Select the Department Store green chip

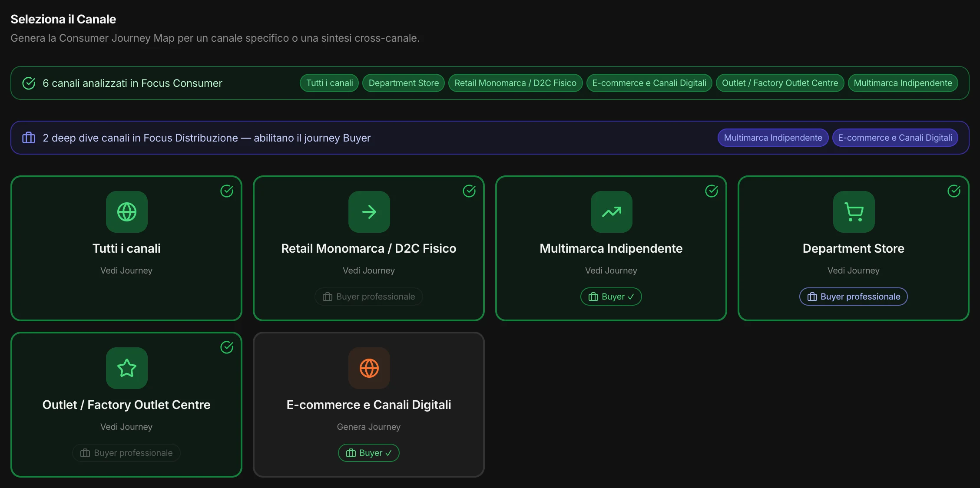point(404,83)
